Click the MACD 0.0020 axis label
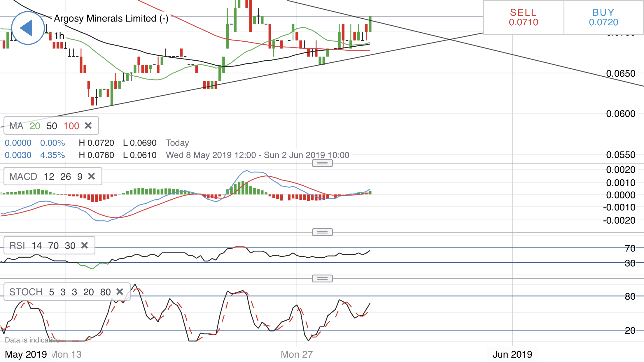 click(x=621, y=170)
